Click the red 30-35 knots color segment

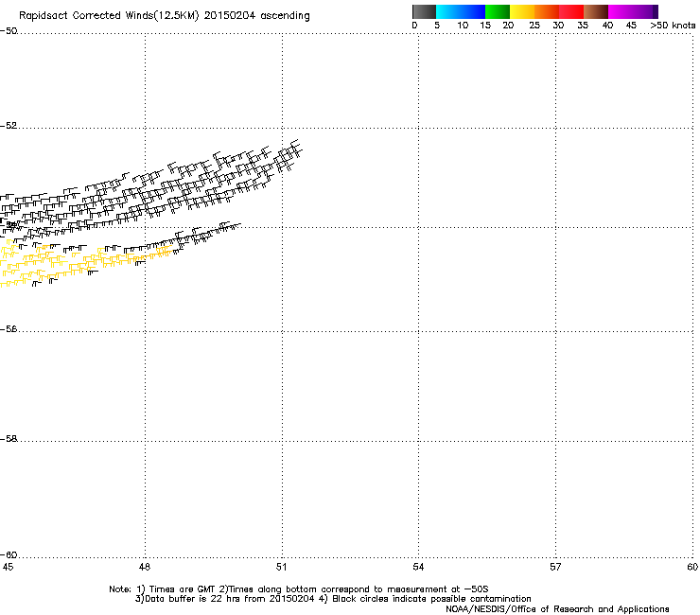coord(571,11)
